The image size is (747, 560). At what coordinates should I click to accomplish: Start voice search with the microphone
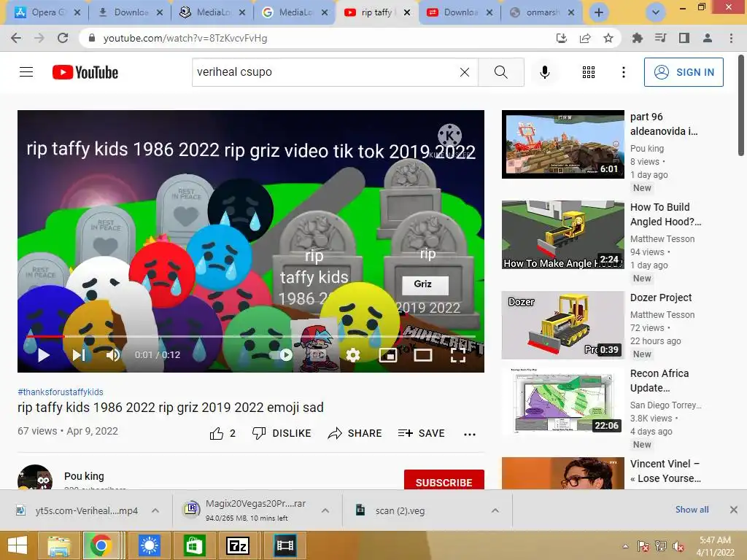pos(545,72)
